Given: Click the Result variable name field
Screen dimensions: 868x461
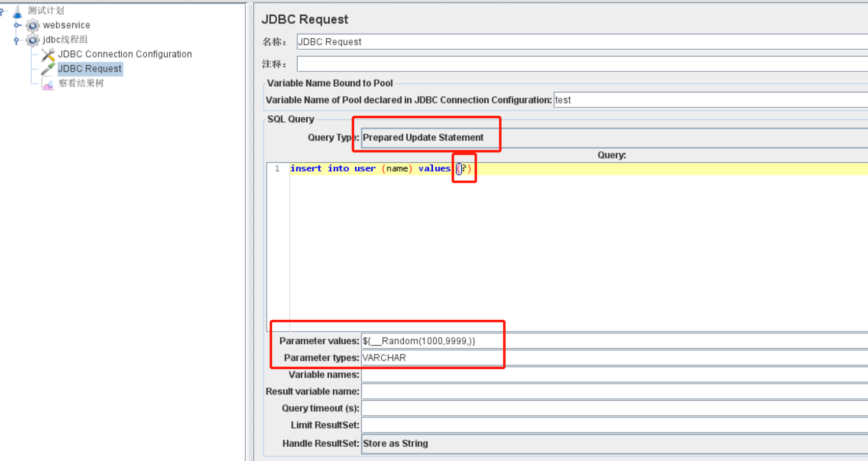Looking at the screenshot, I should (615, 392).
